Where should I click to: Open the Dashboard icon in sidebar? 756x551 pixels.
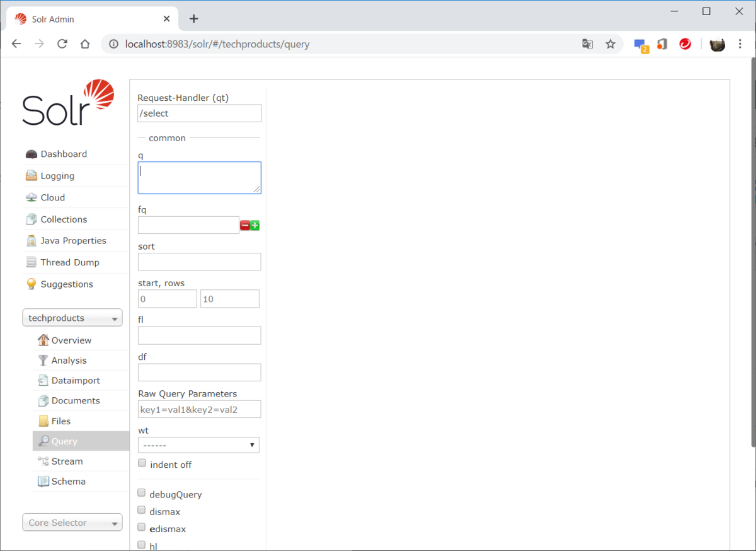31,154
